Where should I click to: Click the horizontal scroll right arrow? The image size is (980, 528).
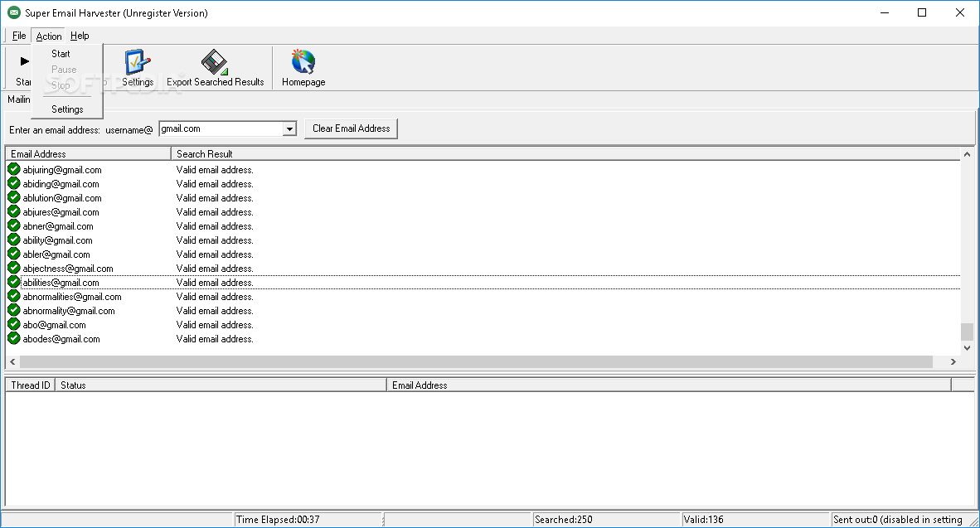pos(953,361)
